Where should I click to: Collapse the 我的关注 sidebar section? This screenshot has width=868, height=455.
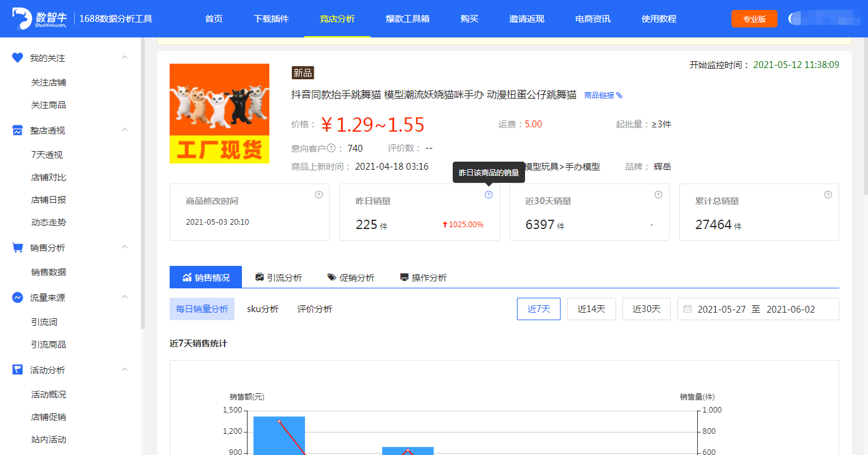125,57
